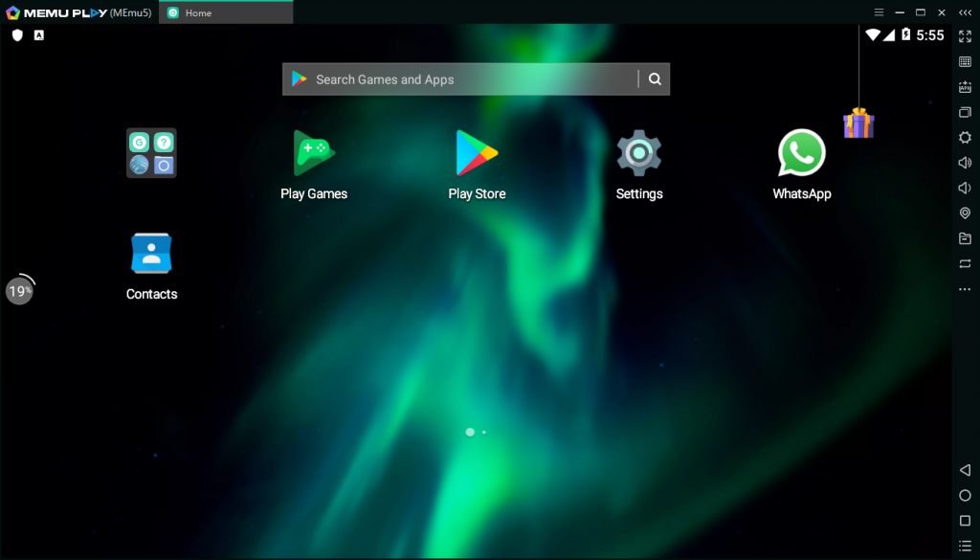980x560 pixels.
Task: Open MEmu emulator settings
Action: tap(965, 137)
